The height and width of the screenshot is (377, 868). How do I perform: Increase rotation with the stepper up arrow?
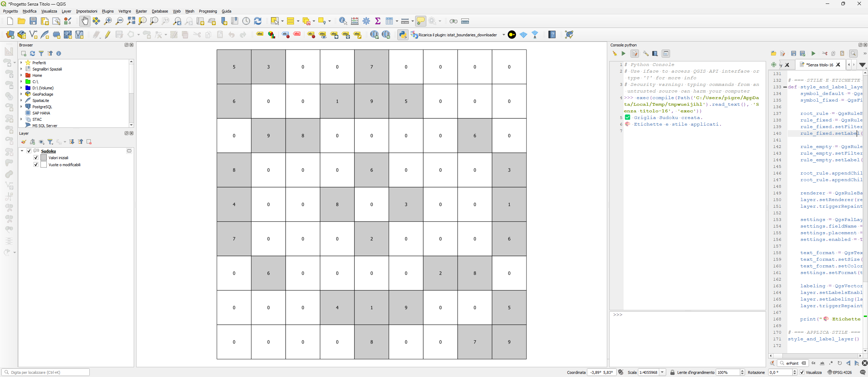795,370
